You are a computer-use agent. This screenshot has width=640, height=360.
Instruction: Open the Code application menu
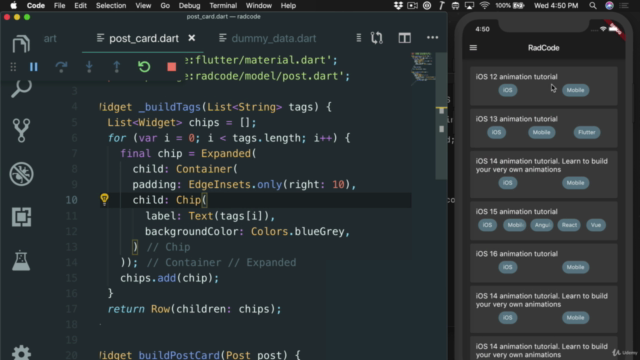coord(36,6)
